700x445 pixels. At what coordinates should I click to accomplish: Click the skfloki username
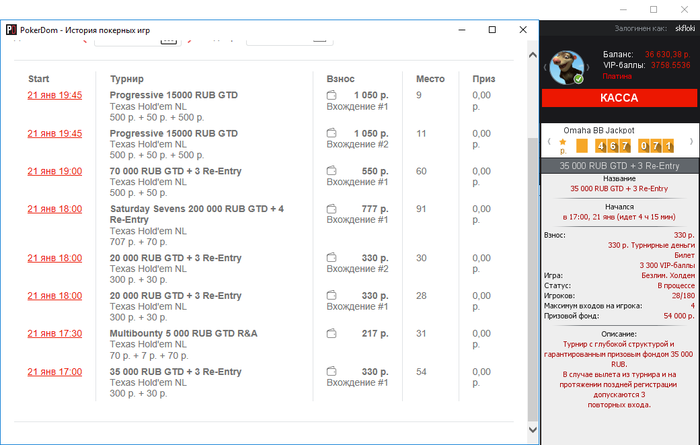click(x=685, y=28)
